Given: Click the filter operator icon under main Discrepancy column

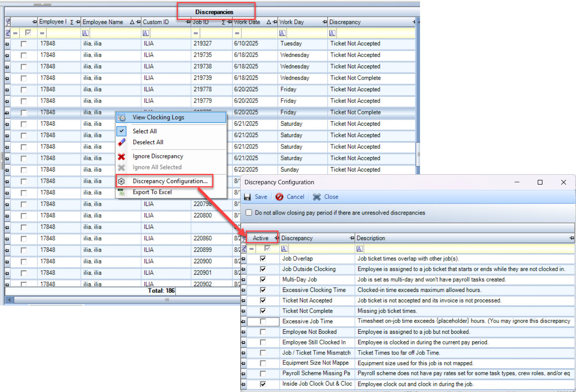Looking at the screenshot, I should [332, 33].
